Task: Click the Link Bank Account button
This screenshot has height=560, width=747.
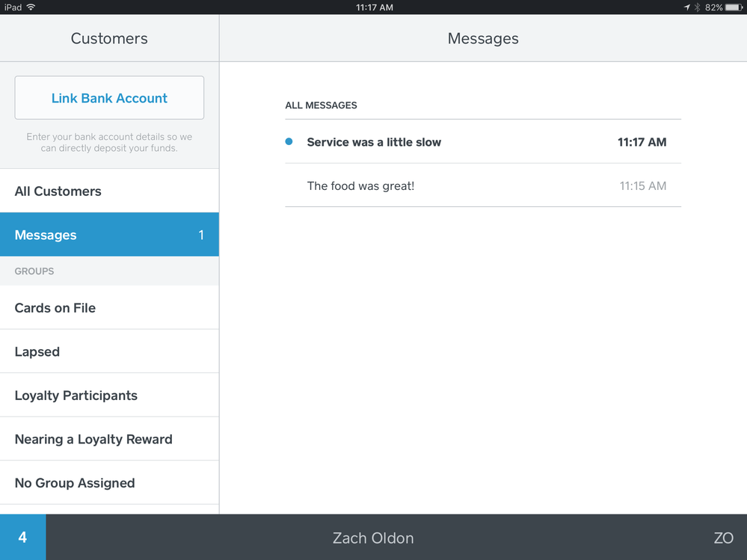Action: [109, 98]
